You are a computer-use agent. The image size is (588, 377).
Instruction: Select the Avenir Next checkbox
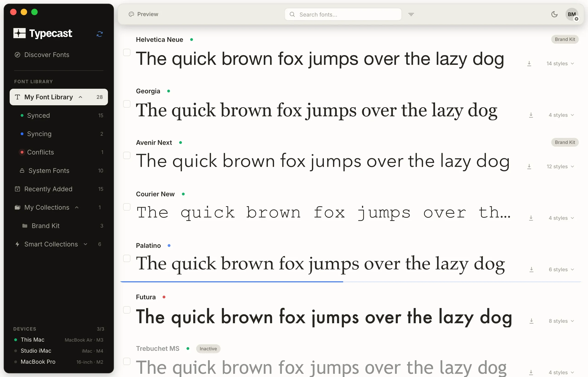pos(127,155)
